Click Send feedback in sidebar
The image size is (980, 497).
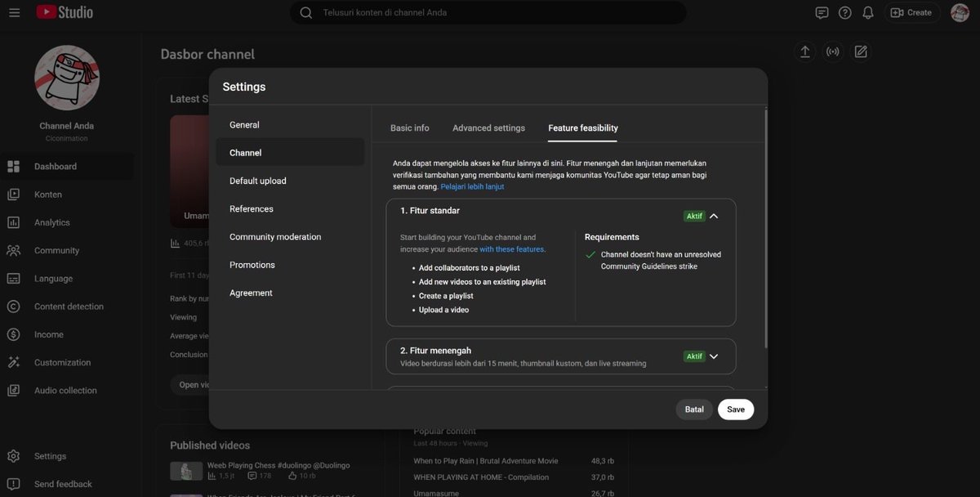pyautogui.click(x=67, y=484)
